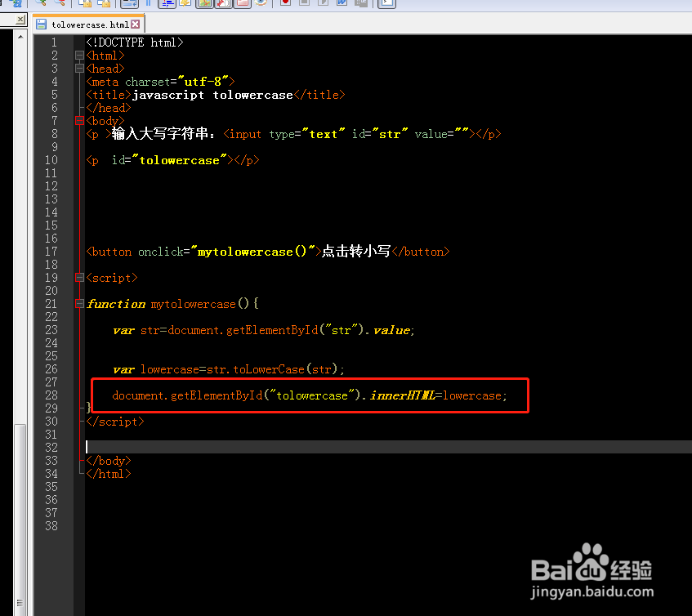Click the Playback Macro toolbar icon
The image size is (692, 616).
pos(323,3)
